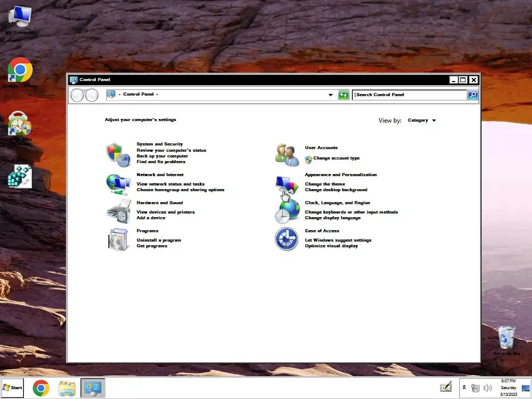Click the shield icon beside Change account type
Image resolution: width=532 pixels, height=399 pixels.
coord(309,159)
